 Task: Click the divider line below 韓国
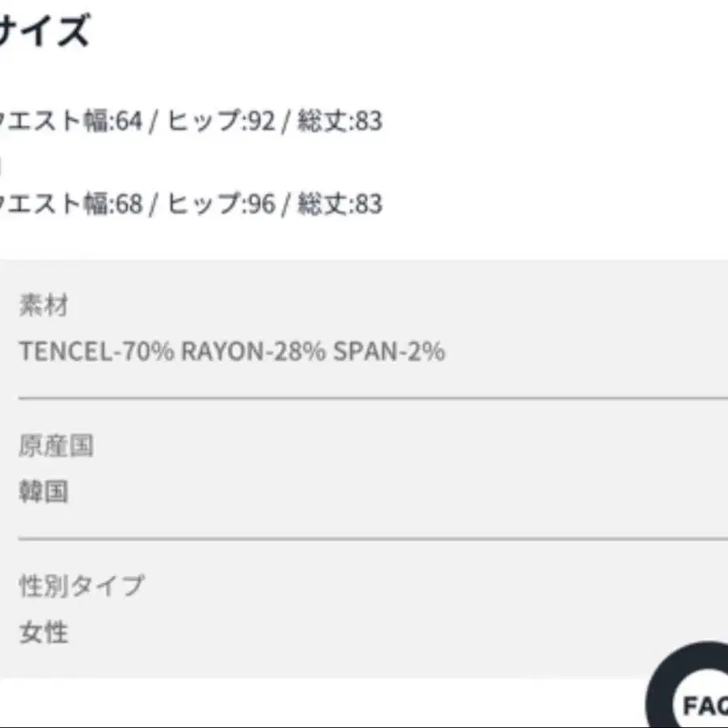pyautogui.click(x=372, y=538)
